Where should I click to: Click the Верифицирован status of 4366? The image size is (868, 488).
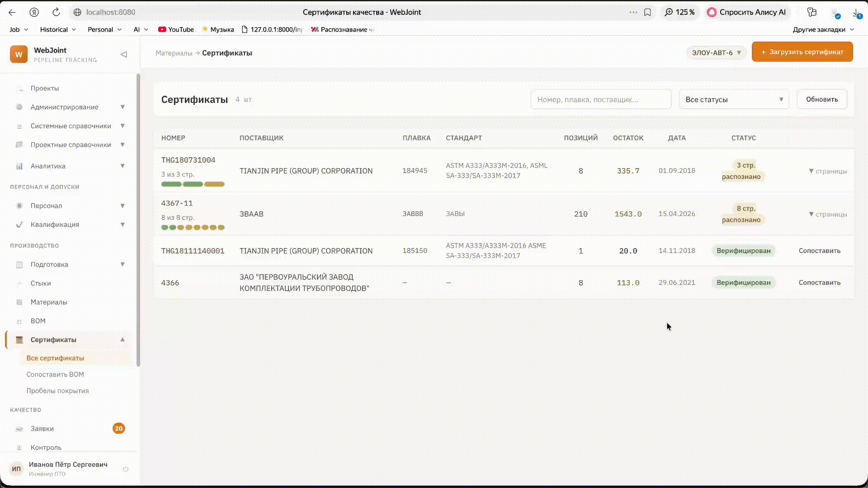[x=743, y=283]
